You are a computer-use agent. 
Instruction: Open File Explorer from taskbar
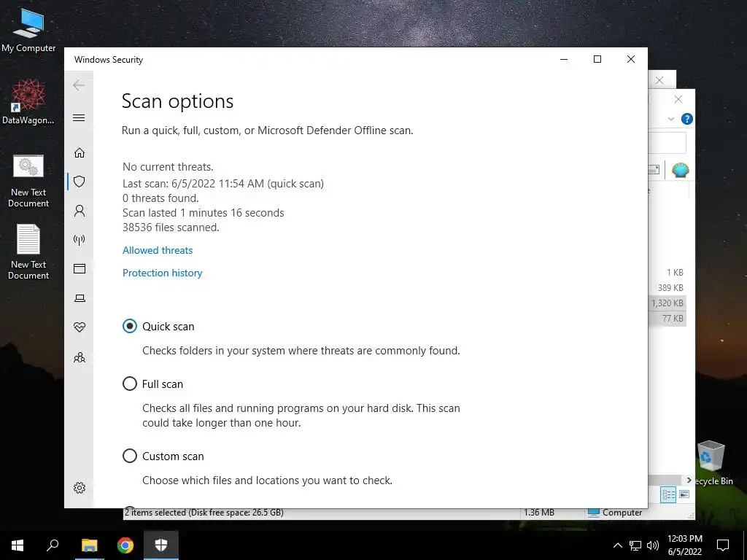coord(89,545)
